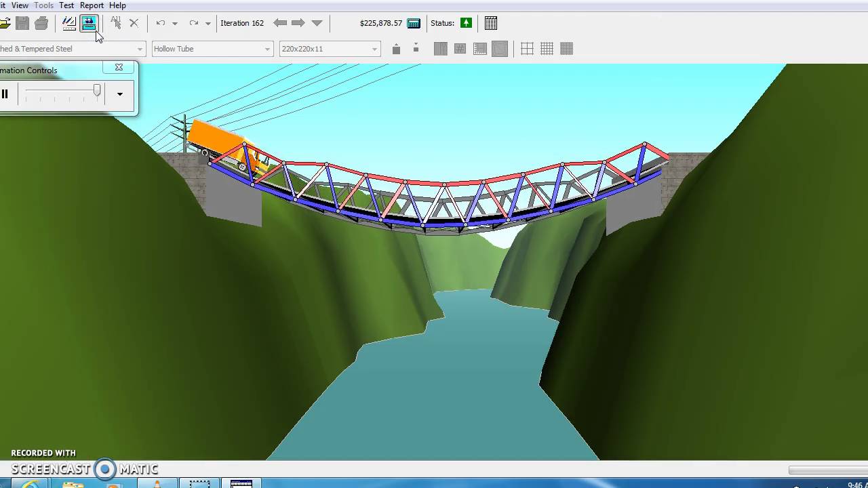Open the Report menu

click(92, 5)
